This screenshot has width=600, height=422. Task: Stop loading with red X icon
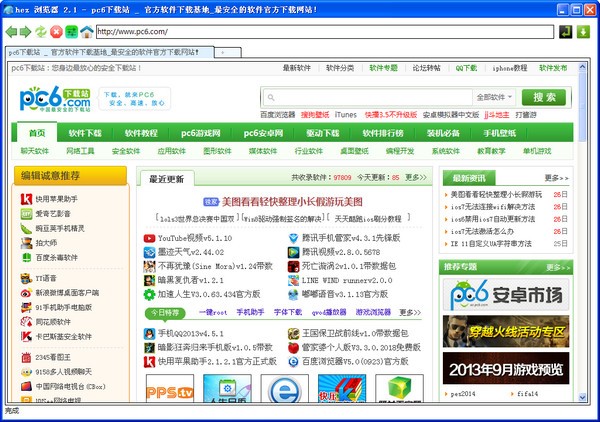pyautogui.click(x=56, y=32)
